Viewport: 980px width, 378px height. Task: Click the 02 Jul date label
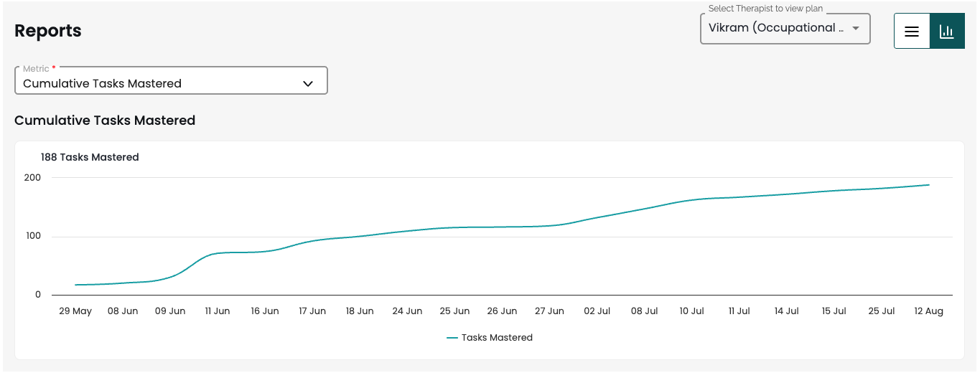[597, 311]
